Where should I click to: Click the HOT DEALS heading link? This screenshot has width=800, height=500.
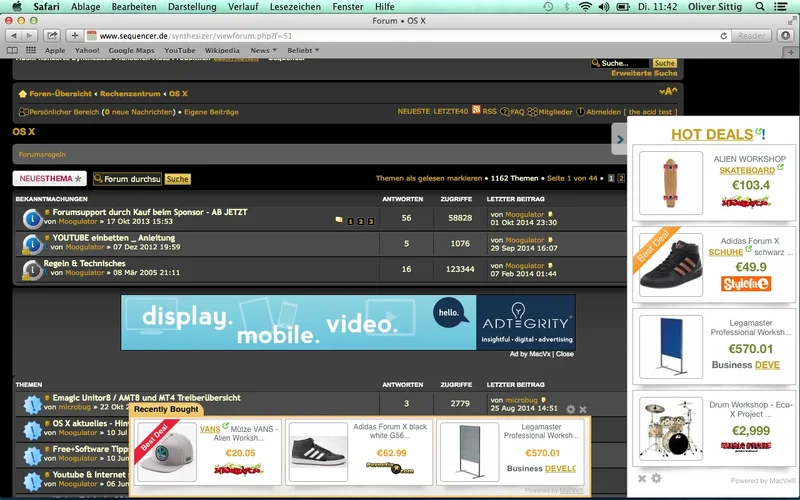tap(712, 135)
